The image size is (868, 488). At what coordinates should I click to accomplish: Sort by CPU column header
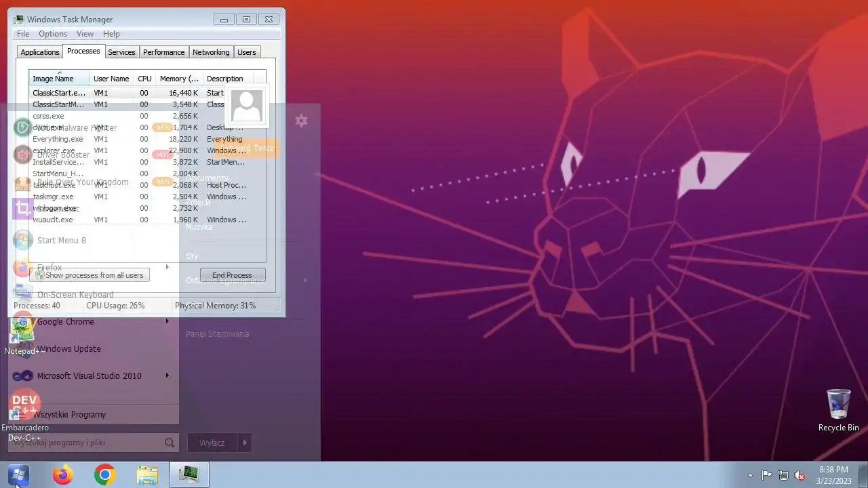[x=144, y=79]
